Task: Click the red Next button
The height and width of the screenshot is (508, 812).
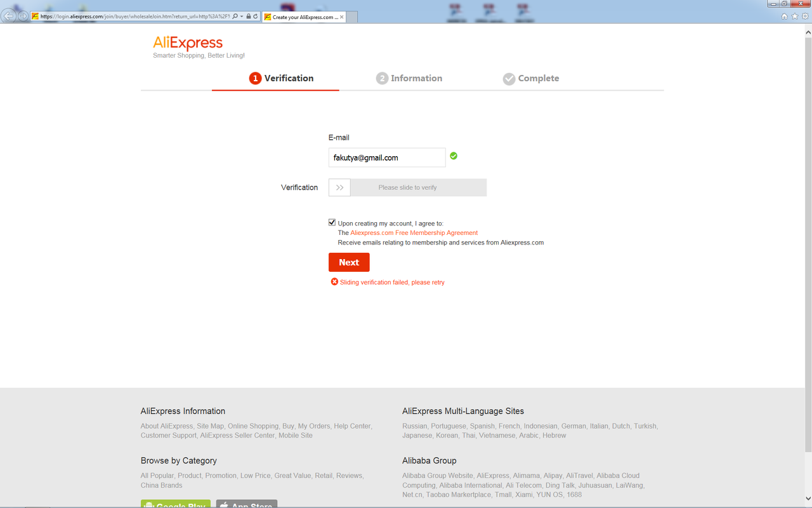Action: coord(349,262)
